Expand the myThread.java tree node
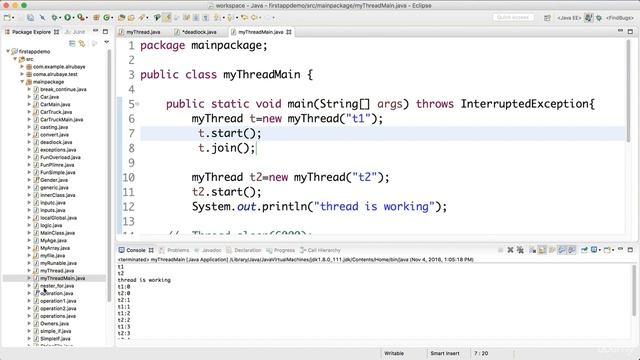Viewport: 640px width, 360px height. click(x=29, y=271)
